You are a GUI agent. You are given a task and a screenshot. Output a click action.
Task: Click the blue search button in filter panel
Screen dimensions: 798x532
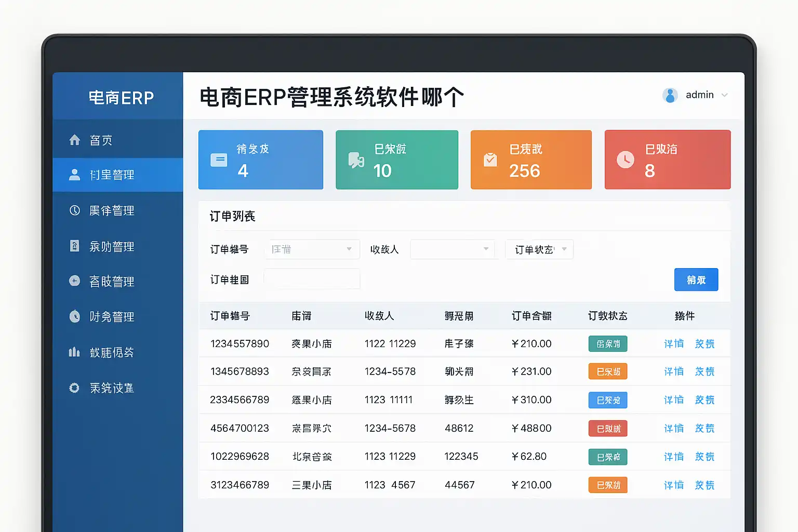pos(696,280)
